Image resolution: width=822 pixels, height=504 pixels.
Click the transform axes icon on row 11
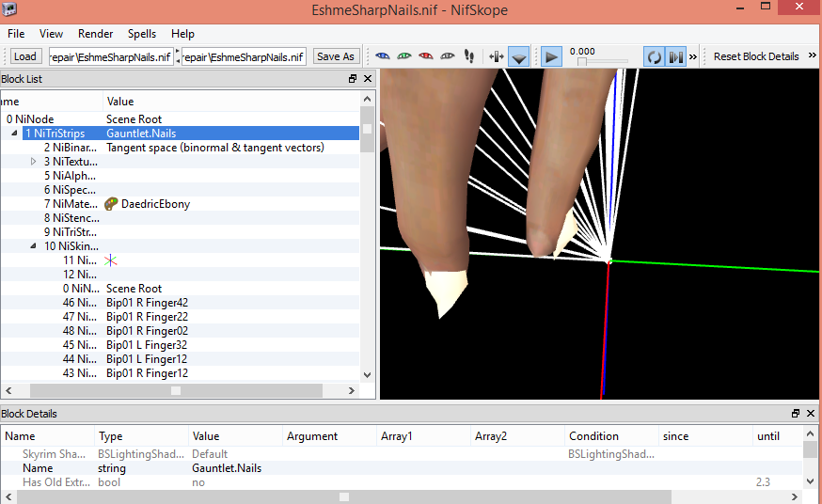111,260
